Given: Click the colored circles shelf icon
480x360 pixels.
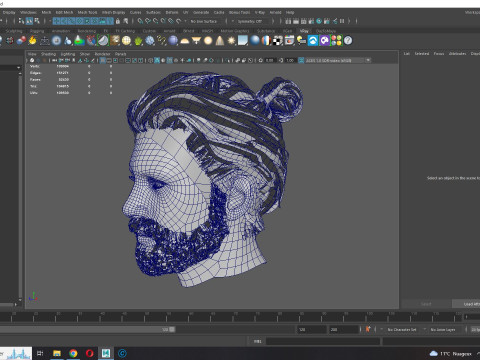Looking at the screenshot, I should coord(336,41).
